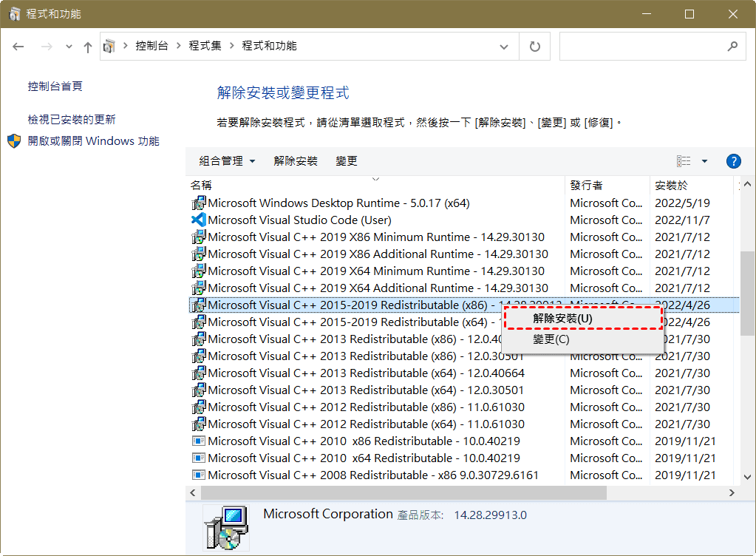This screenshot has width=756, height=556.
Task: Open 控制台首頁 link
Action: click(55, 87)
